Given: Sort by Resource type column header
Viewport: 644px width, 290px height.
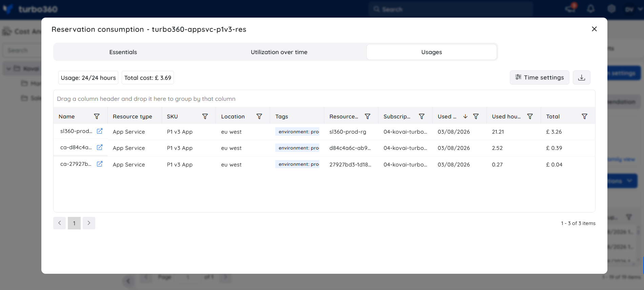Looking at the screenshot, I should pos(133,116).
